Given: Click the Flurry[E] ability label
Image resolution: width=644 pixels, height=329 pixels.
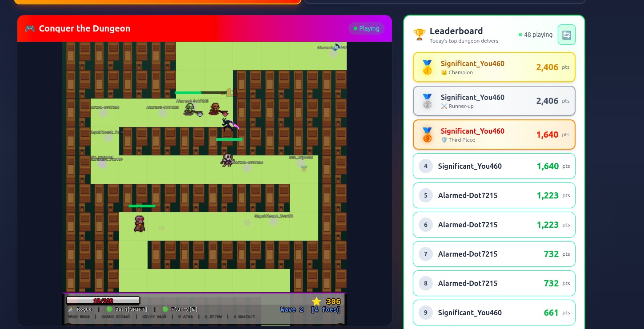Looking at the screenshot, I should pos(184,309).
